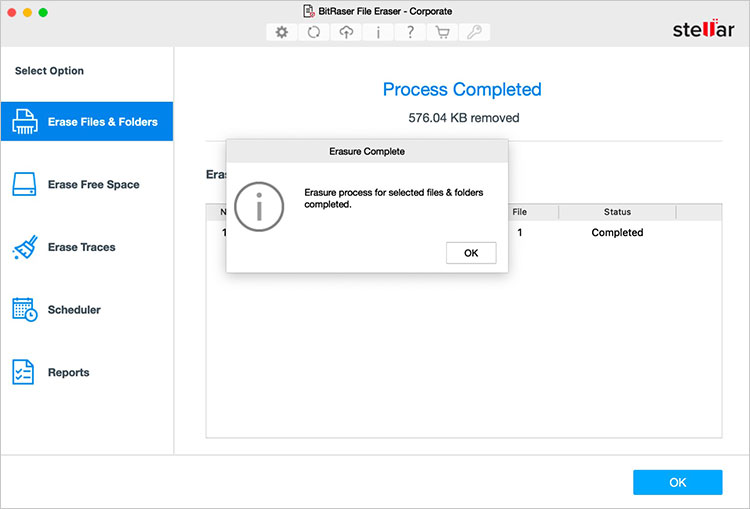Click the Process Completed heading

pyautogui.click(x=462, y=89)
